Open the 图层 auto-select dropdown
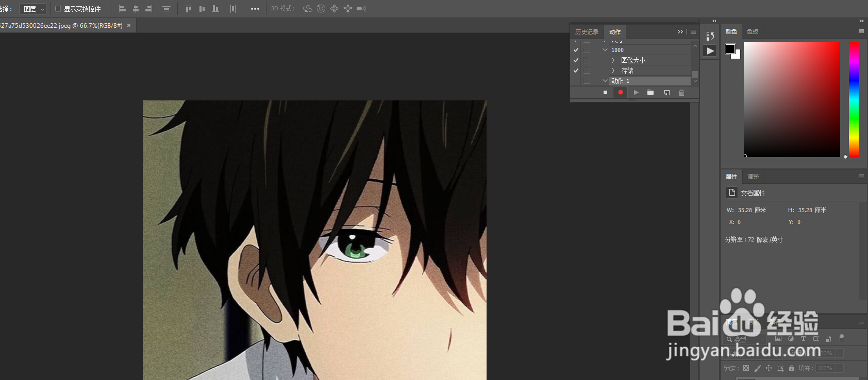This screenshot has height=380, width=868. point(33,9)
